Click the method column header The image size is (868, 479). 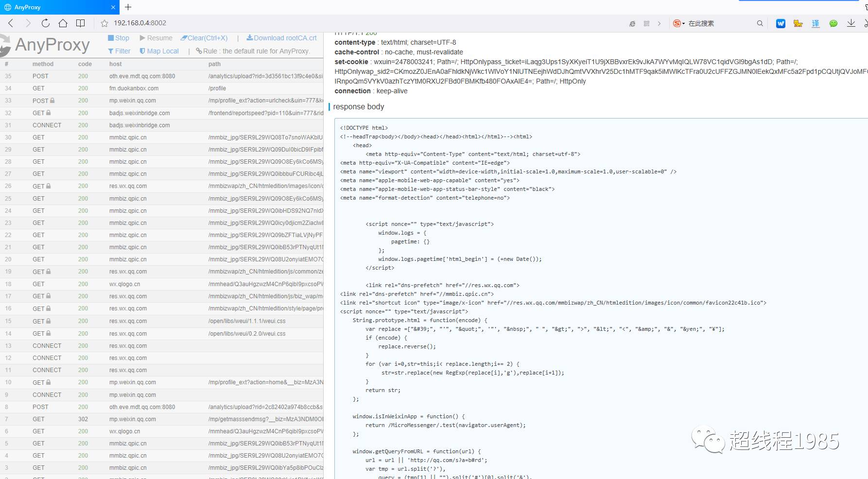(43, 64)
